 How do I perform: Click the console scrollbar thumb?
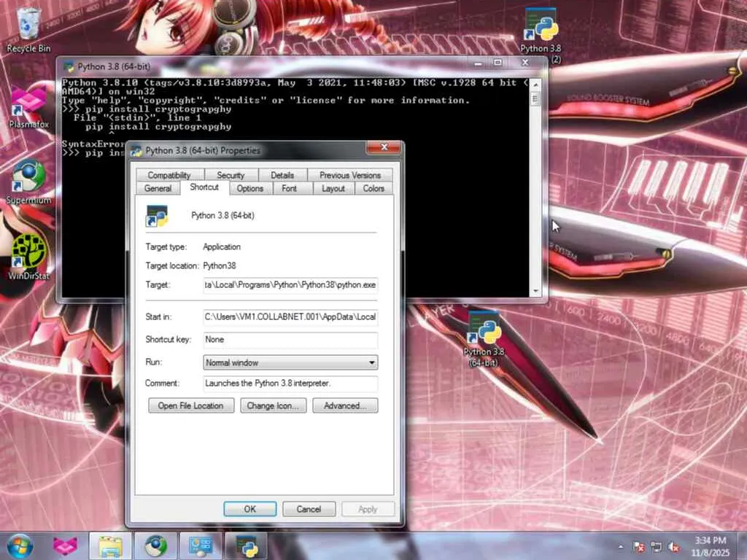(x=535, y=99)
